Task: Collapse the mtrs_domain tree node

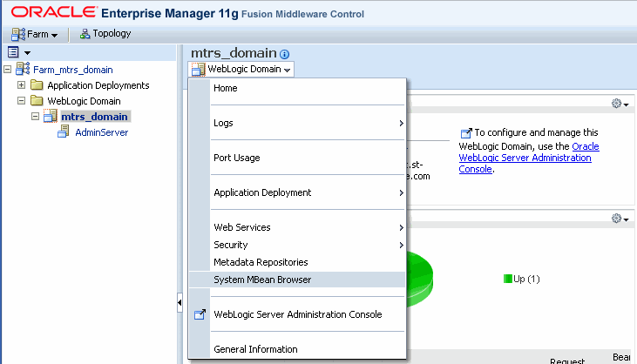Action: tap(36, 117)
